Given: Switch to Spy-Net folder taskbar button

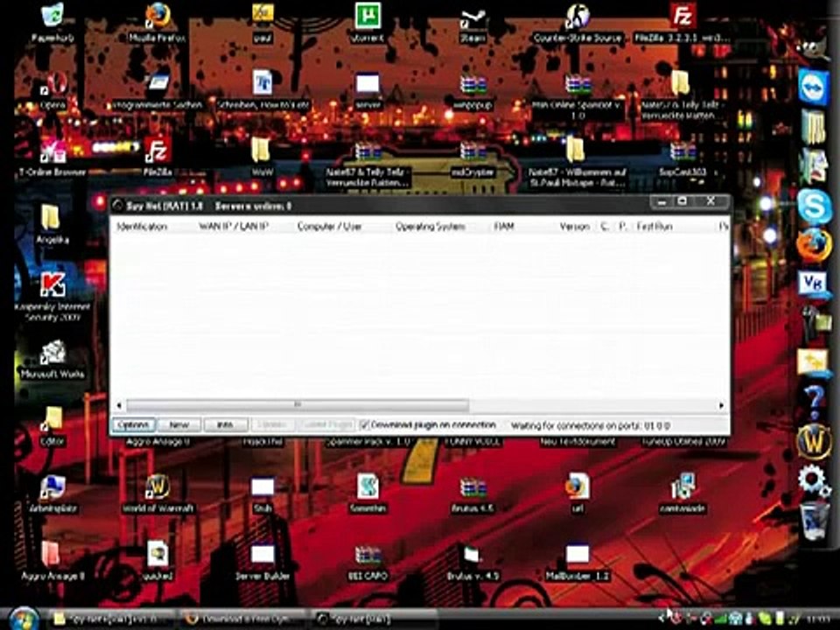Looking at the screenshot, I should pos(111,619).
